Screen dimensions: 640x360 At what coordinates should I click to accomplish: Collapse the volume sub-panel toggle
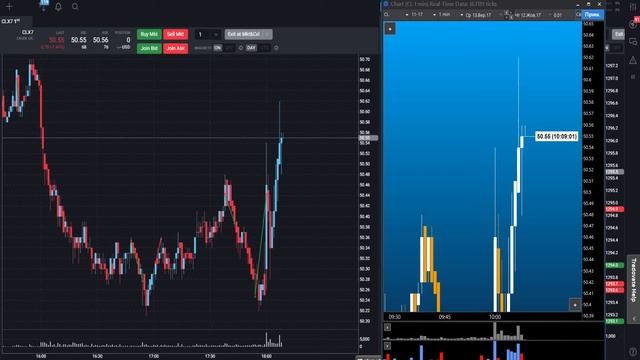point(387,327)
